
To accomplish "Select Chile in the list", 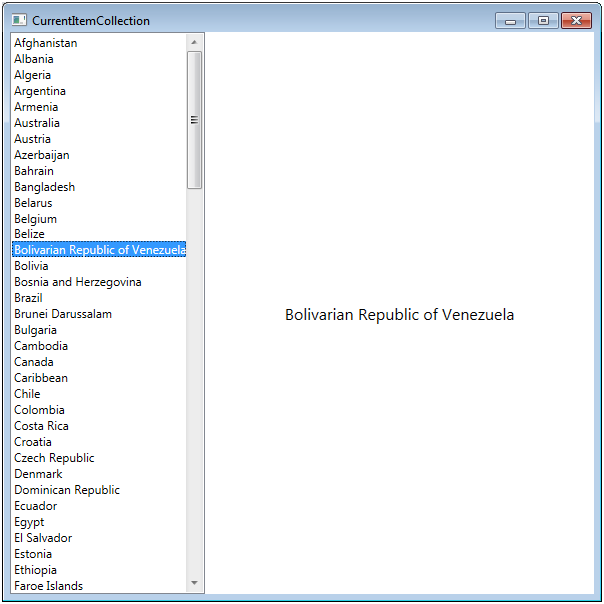I will coord(99,394).
